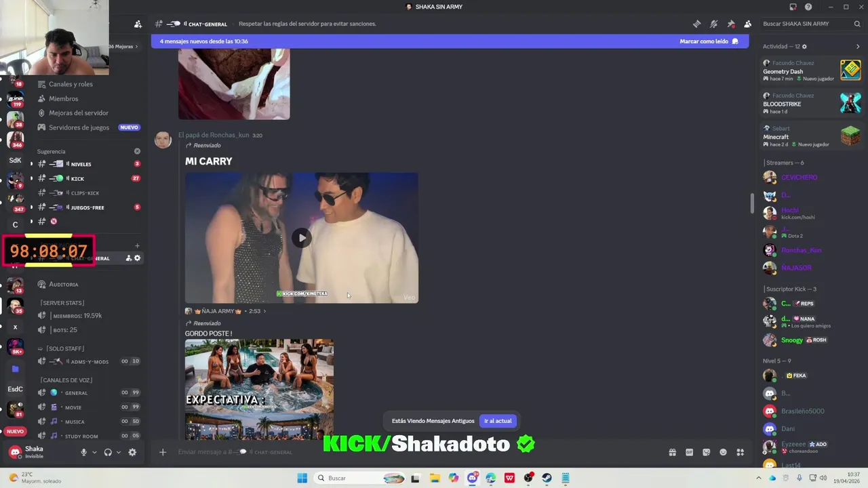Open the Actividad settings gear
The height and width of the screenshot is (488, 868).
(805, 47)
